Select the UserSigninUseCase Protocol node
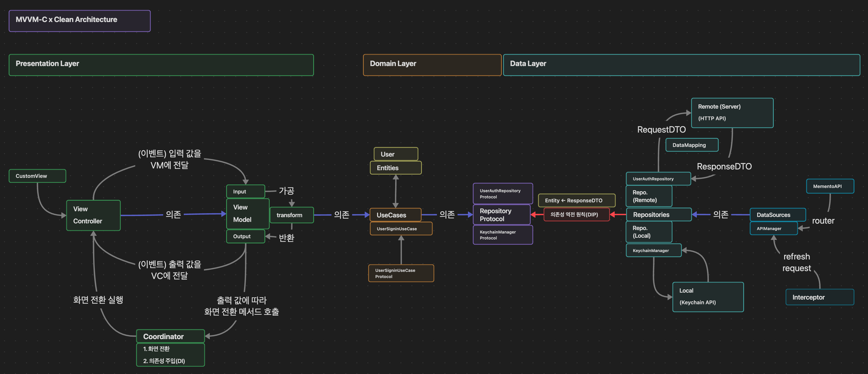Viewport: 868px width, 374px height. click(401, 273)
